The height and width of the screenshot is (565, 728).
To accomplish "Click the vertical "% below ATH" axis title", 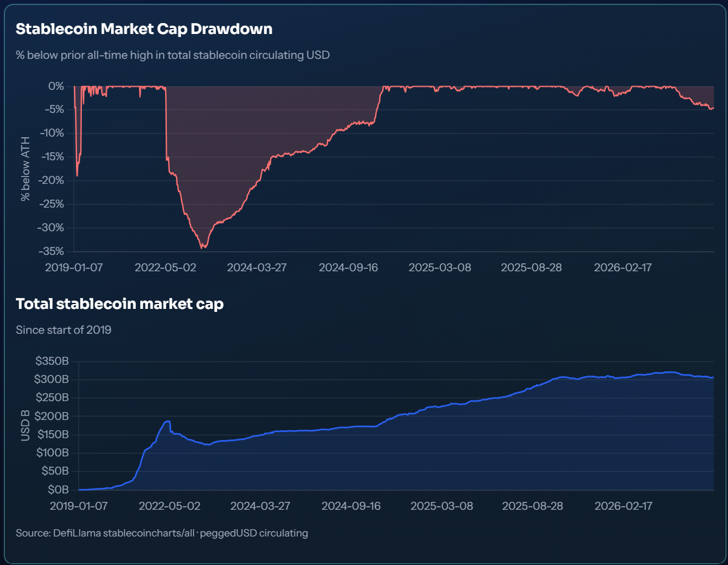I will pos(25,169).
